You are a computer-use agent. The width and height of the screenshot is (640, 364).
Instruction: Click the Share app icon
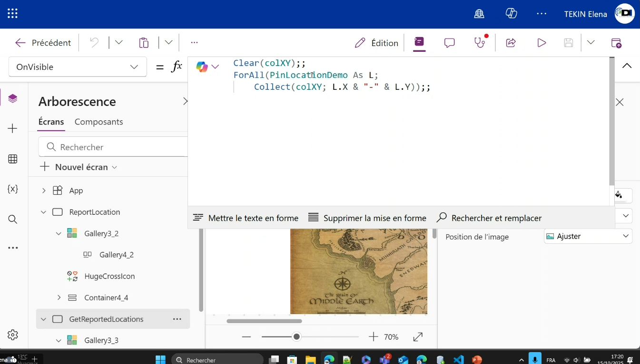click(x=511, y=43)
